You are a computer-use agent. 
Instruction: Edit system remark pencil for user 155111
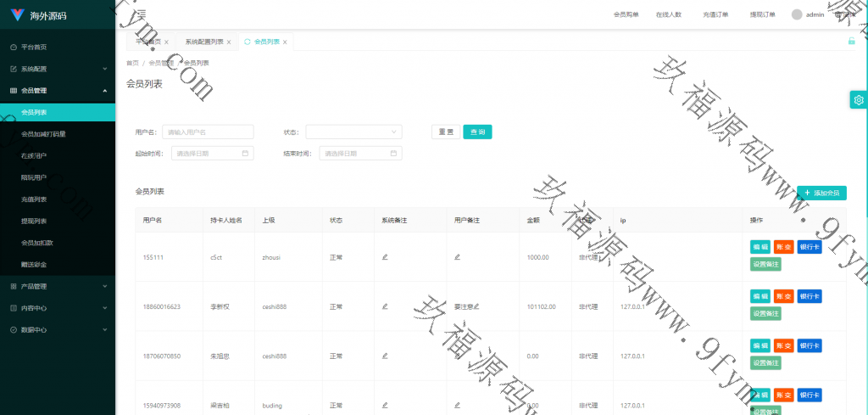[x=385, y=256]
